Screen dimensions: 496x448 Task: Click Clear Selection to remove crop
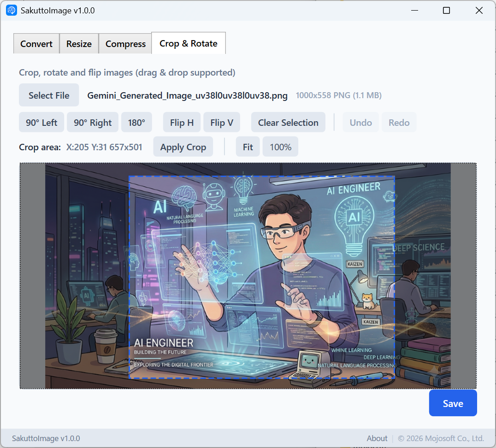pyautogui.click(x=288, y=123)
